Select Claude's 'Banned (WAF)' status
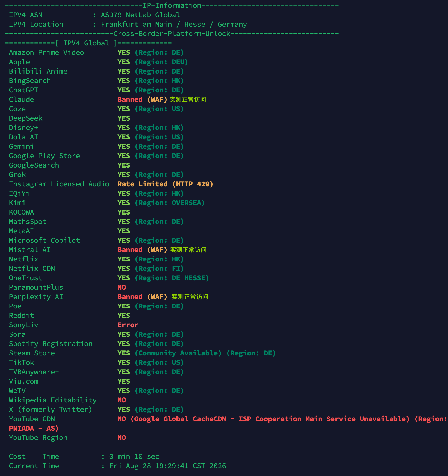The height and width of the screenshot is (476, 448). coord(142,99)
